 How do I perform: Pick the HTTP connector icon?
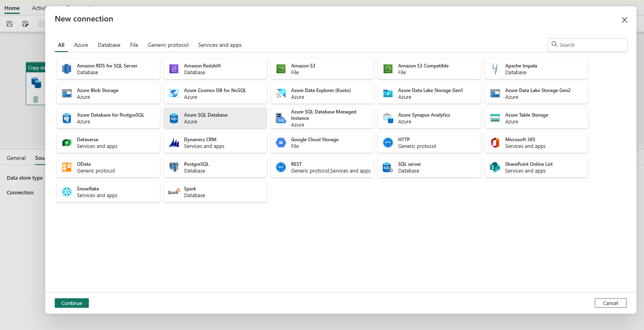click(388, 143)
